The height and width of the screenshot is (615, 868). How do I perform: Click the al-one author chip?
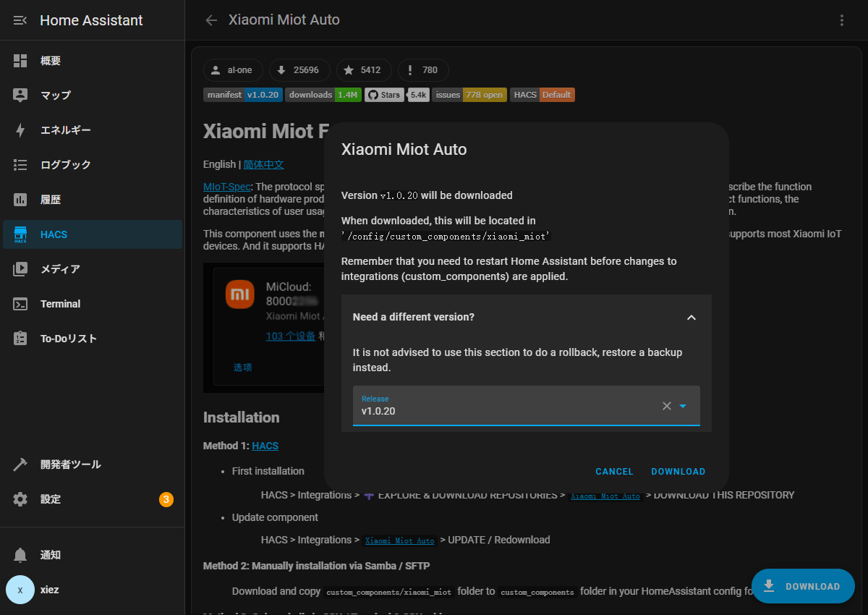pos(233,70)
